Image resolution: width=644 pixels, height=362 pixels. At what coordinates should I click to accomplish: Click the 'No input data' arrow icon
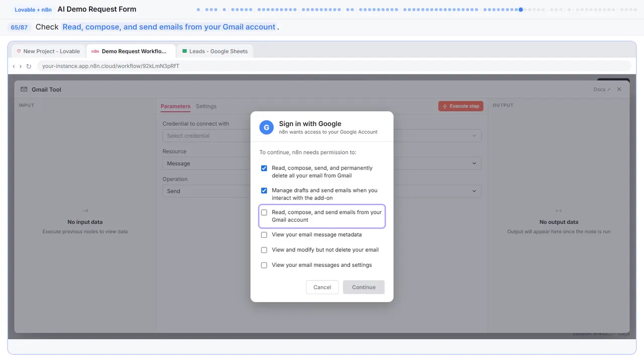85,211
